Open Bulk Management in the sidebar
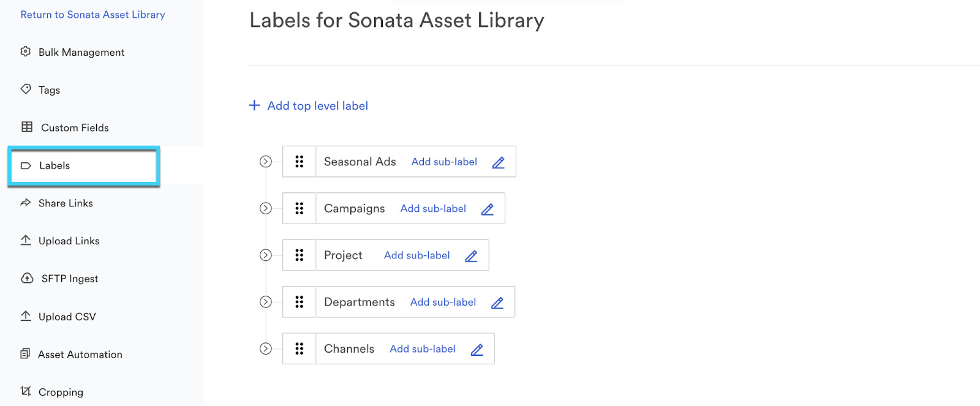Image resolution: width=980 pixels, height=406 pixels. pyautogui.click(x=81, y=53)
